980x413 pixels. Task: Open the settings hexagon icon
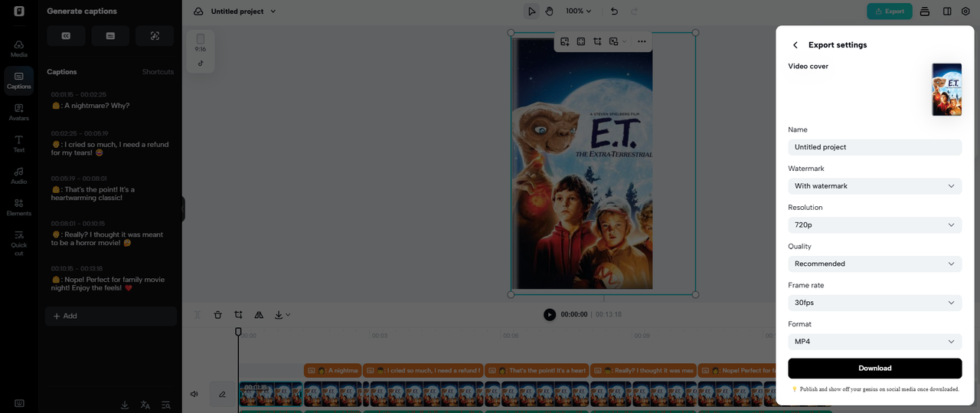click(965, 11)
